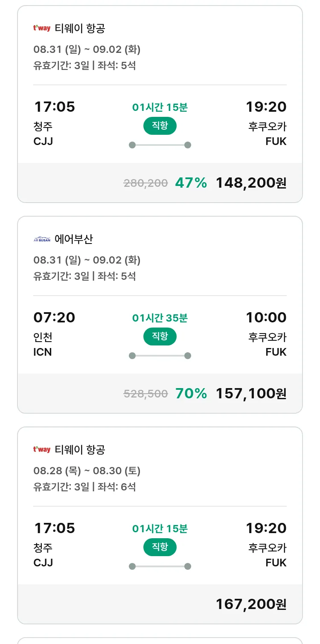
Task: Click the 70% discount label
Action: 191,393
